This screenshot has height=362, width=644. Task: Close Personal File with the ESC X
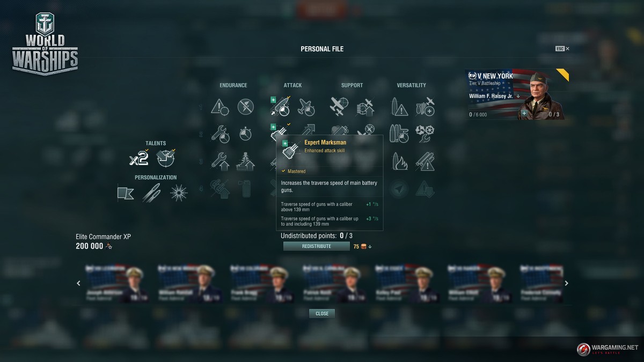click(x=562, y=49)
